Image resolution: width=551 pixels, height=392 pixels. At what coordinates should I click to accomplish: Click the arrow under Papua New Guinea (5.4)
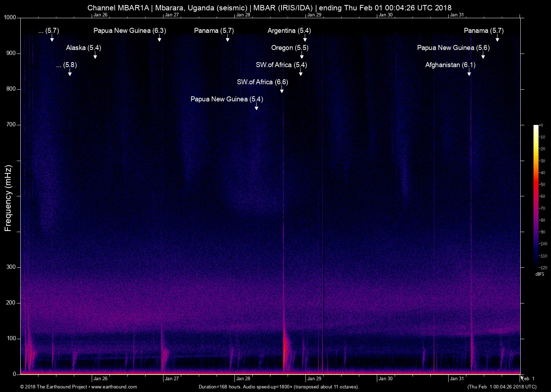click(256, 107)
